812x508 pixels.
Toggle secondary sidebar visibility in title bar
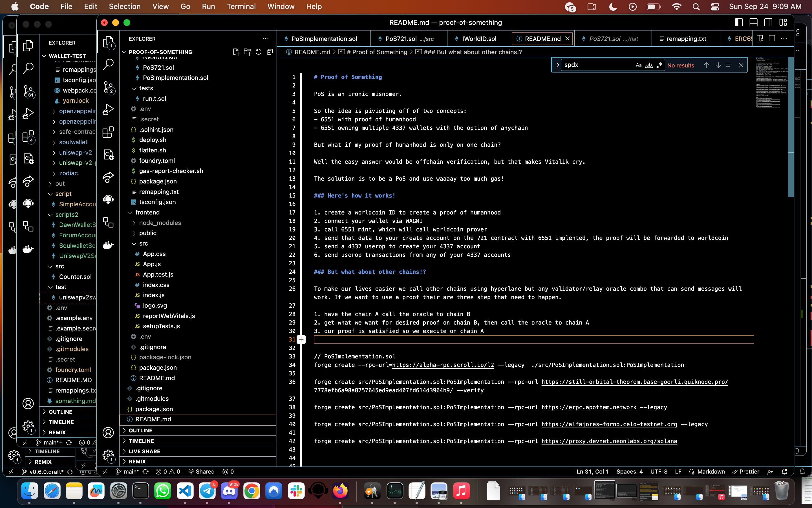(x=768, y=23)
